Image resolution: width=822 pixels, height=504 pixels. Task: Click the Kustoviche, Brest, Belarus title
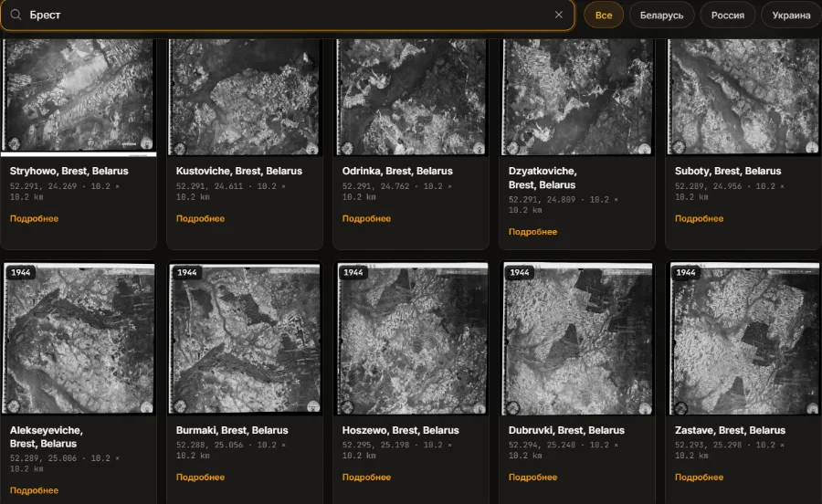click(239, 171)
